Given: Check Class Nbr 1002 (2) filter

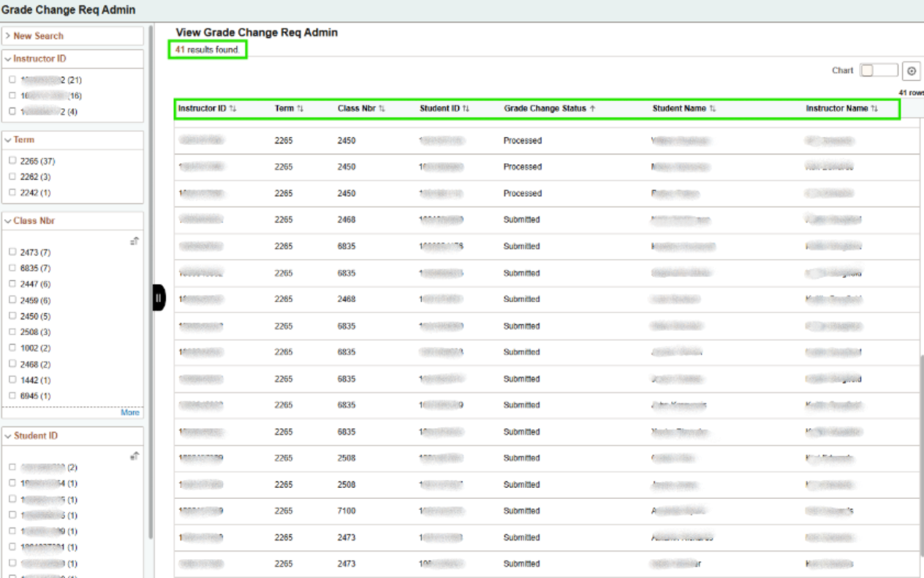Looking at the screenshot, I should (x=12, y=348).
